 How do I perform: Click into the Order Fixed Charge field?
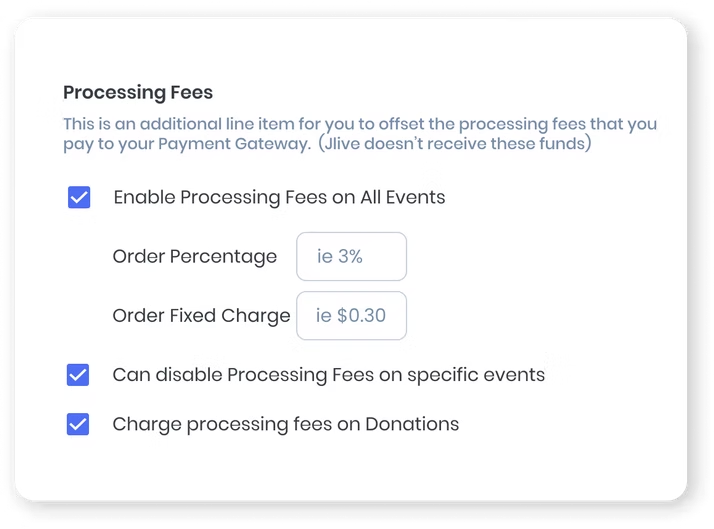click(352, 316)
